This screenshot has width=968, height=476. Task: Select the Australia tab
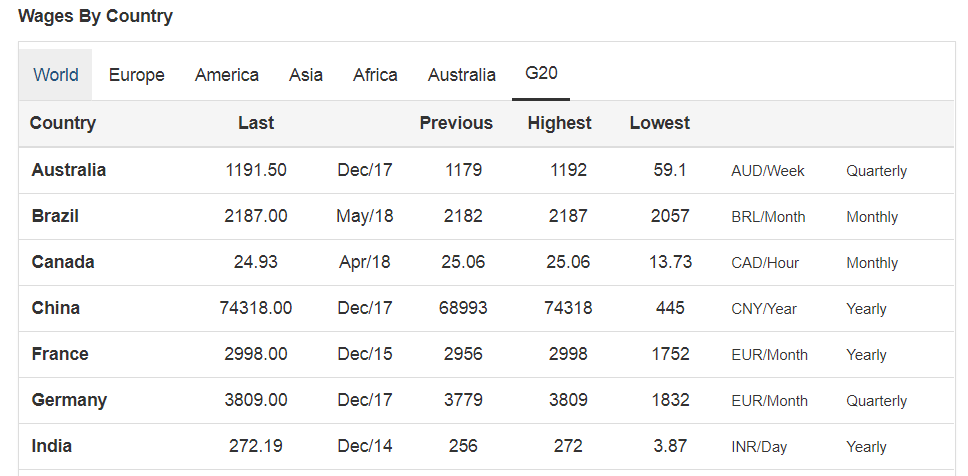point(461,75)
